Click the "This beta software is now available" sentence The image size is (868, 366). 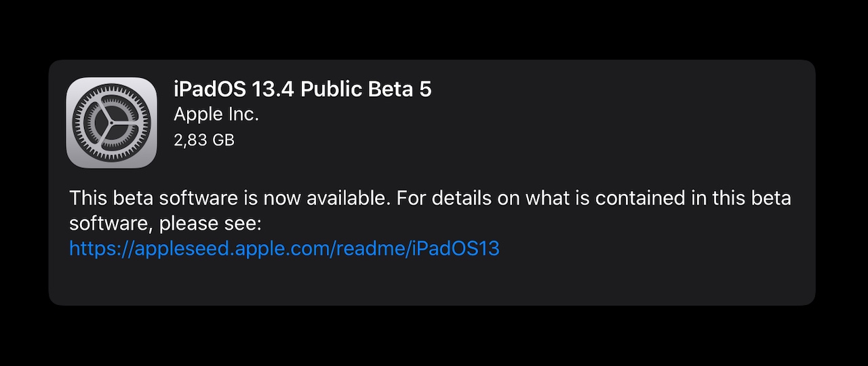pos(230,199)
